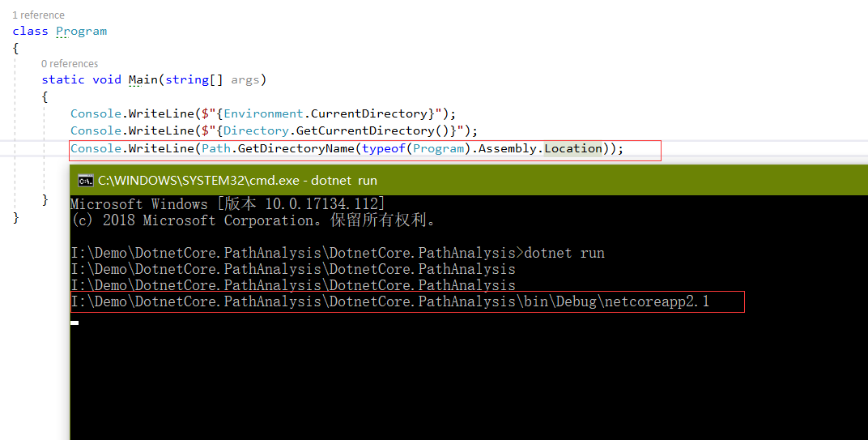Click the 'Directory' class token
This screenshot has width=868, height=440.
(x=257, y=130)
